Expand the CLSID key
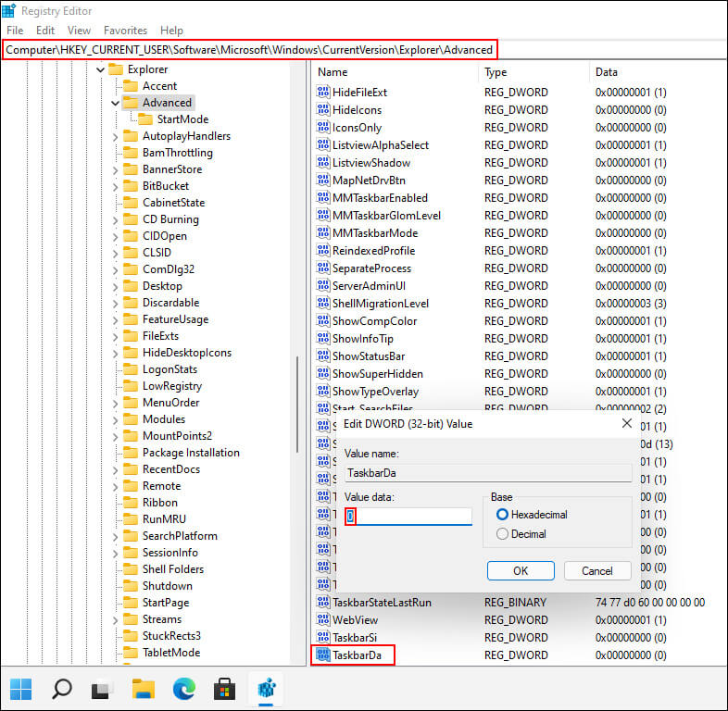This screenshot has height=711, width=728. point(115,253)
